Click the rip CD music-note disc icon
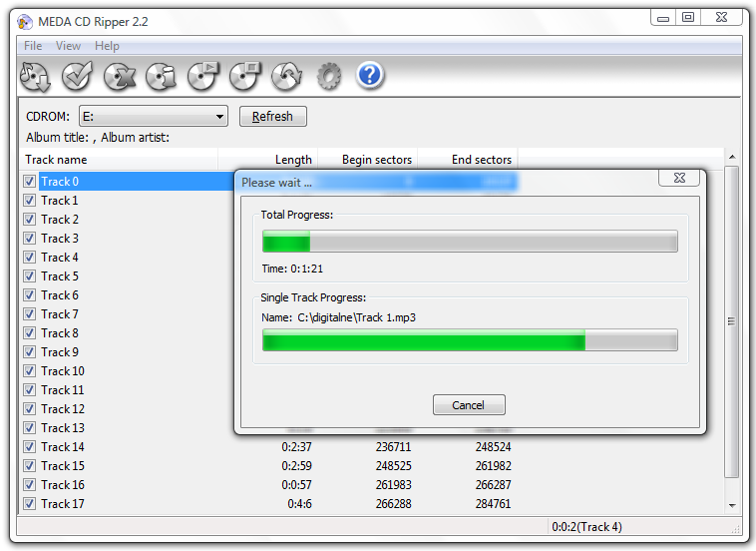 pos(35,76)
